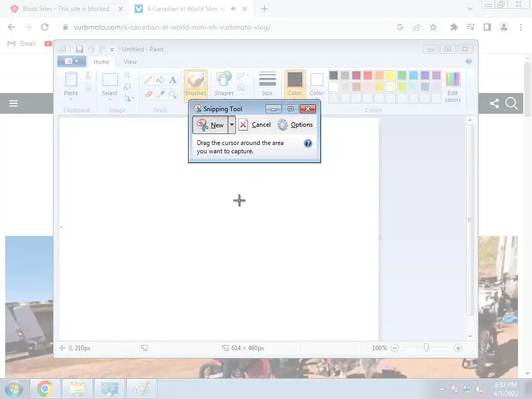
Task: Switch to Block Sites browser tab
Action: 66,9
